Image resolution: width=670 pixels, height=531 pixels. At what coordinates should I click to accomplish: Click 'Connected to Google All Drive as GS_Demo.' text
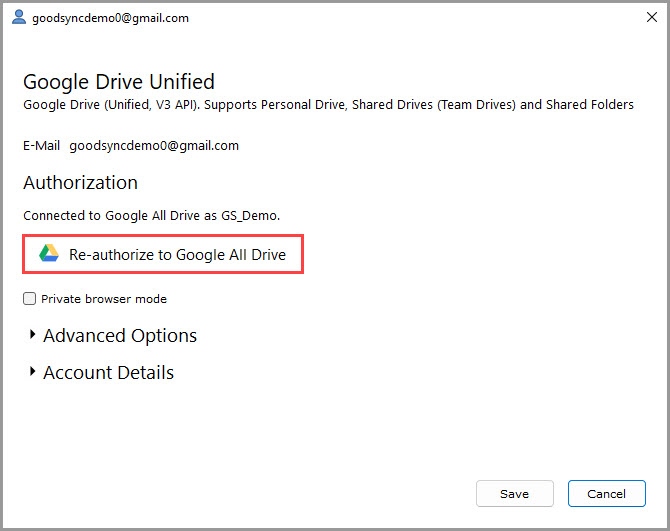pos(152,216)
